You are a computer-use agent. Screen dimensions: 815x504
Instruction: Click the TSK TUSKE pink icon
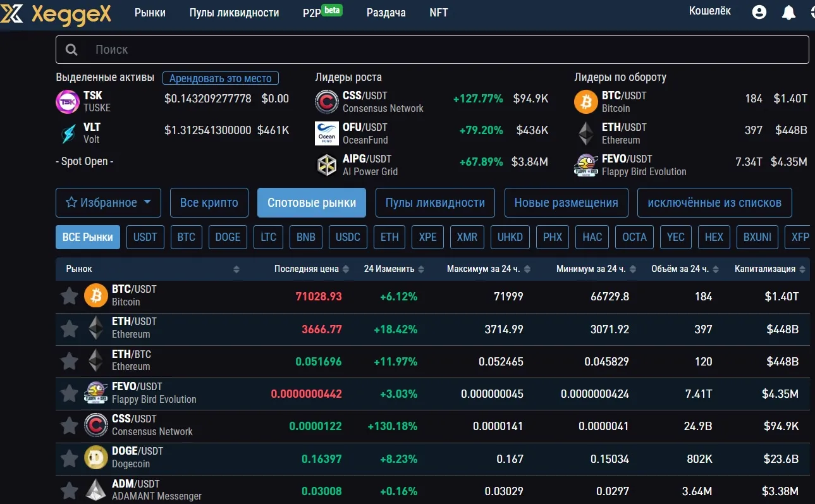point(68,102)
